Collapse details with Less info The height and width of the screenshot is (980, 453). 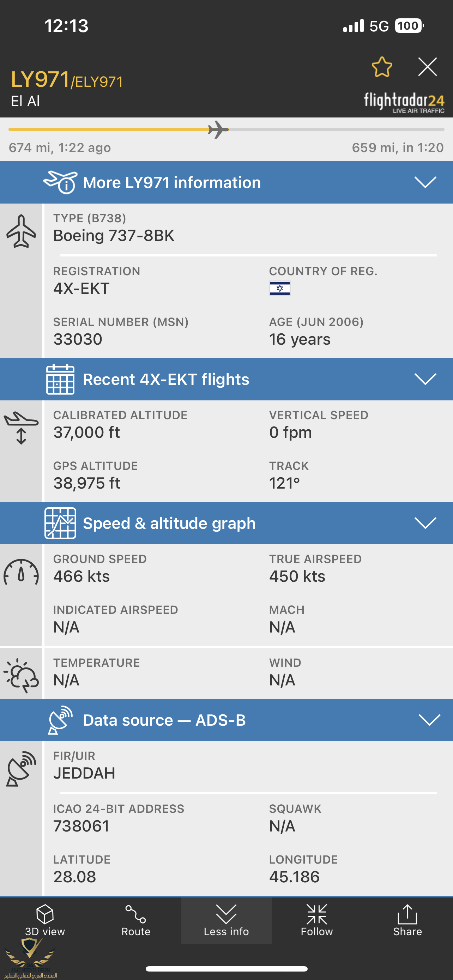point(226,920)
